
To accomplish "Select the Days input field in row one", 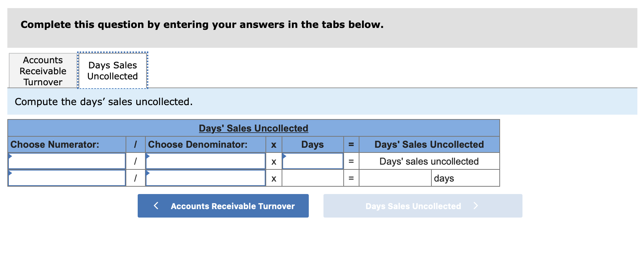I will [x=312, y=161].
